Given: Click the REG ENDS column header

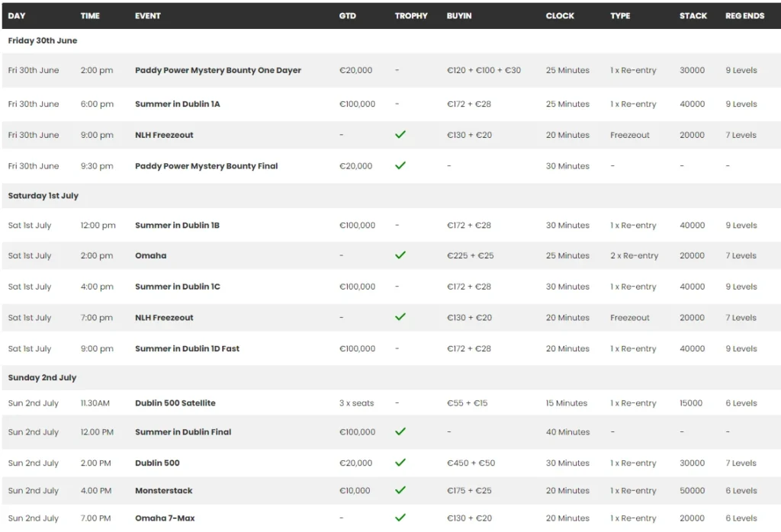Looking at the screenshot, I should click(744, 16).
